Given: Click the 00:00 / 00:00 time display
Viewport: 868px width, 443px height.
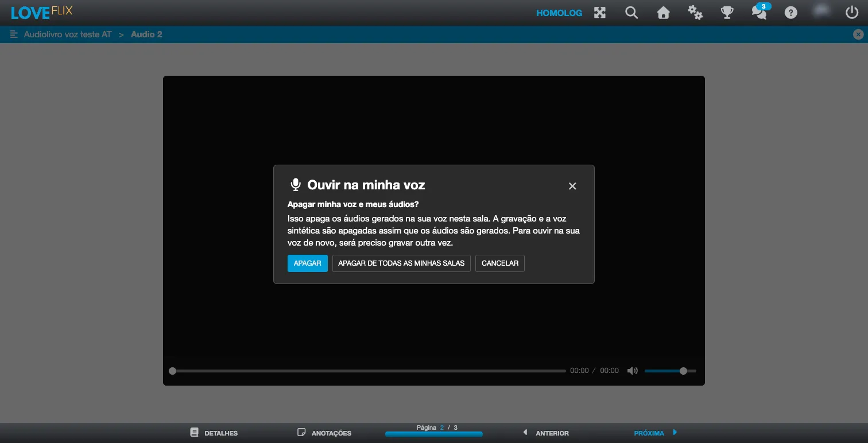Looking at the screenshot, I should [594, 371].
